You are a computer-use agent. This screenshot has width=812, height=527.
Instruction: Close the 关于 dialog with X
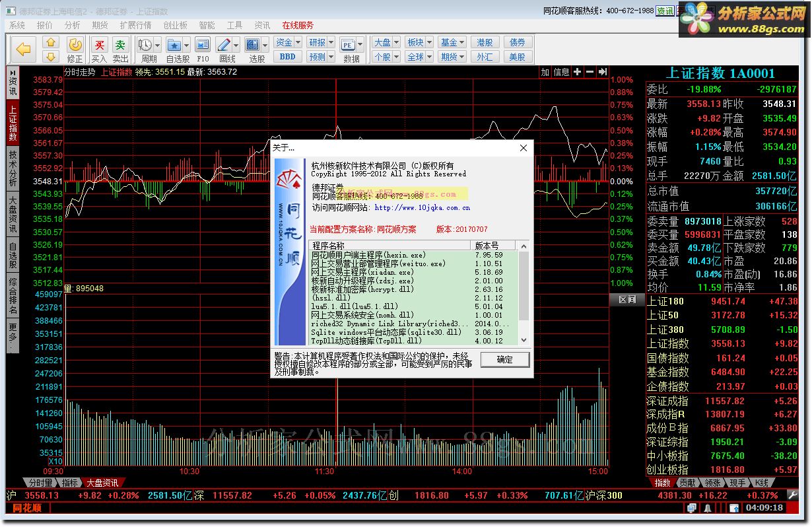tap(524, 148)
